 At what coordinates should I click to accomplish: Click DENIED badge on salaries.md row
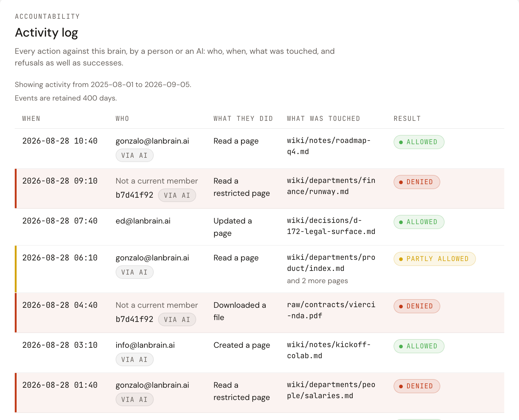click(417, 386)
